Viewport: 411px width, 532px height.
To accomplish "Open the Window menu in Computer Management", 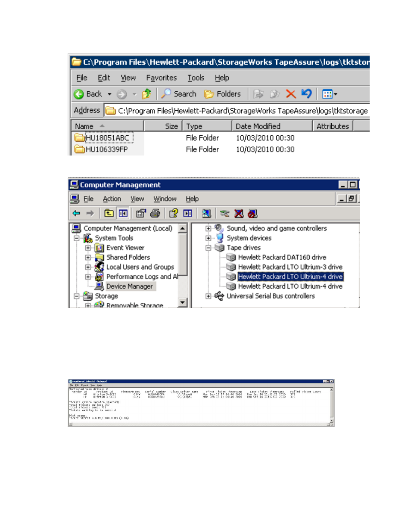I will [165, 199].
